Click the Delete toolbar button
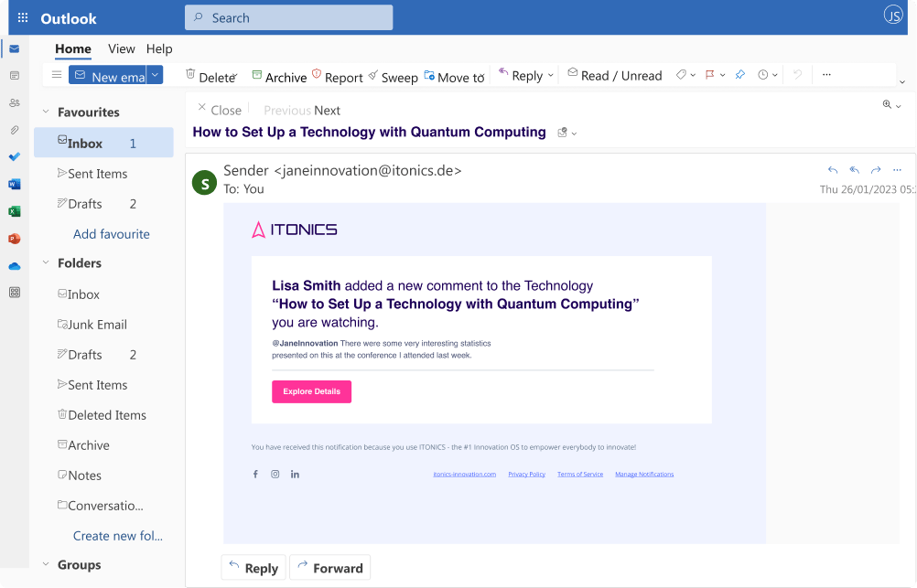This screenshot has height=588, width=917. coord(211,76)
